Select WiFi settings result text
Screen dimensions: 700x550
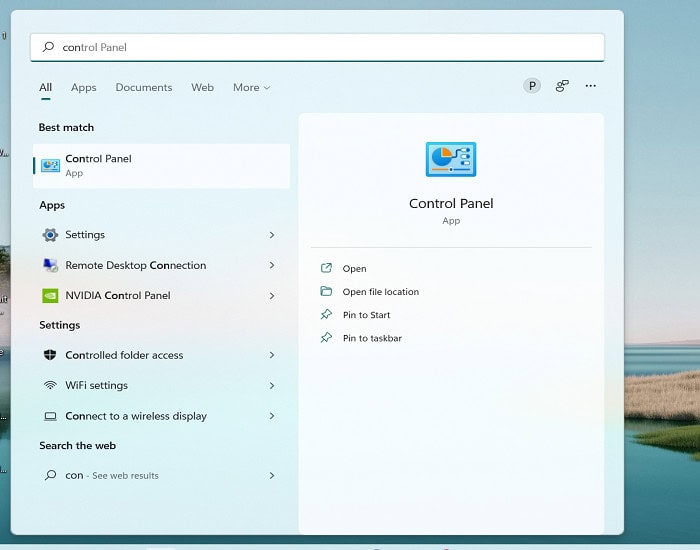pos(96,385)
